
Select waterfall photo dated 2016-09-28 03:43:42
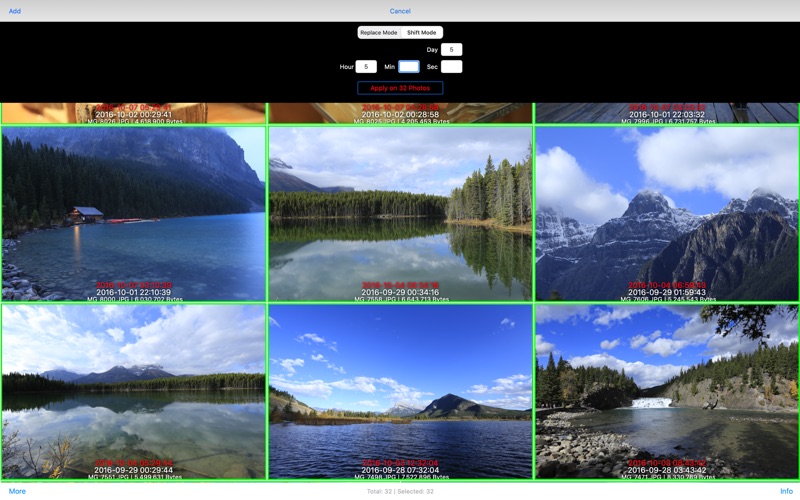click(x=667, y=392)
